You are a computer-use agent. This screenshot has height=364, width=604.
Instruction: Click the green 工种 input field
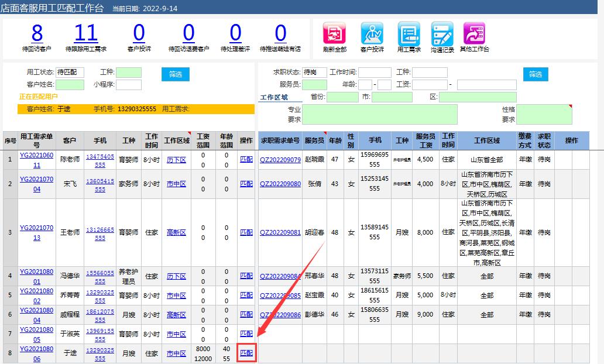(x=128, y=73)
